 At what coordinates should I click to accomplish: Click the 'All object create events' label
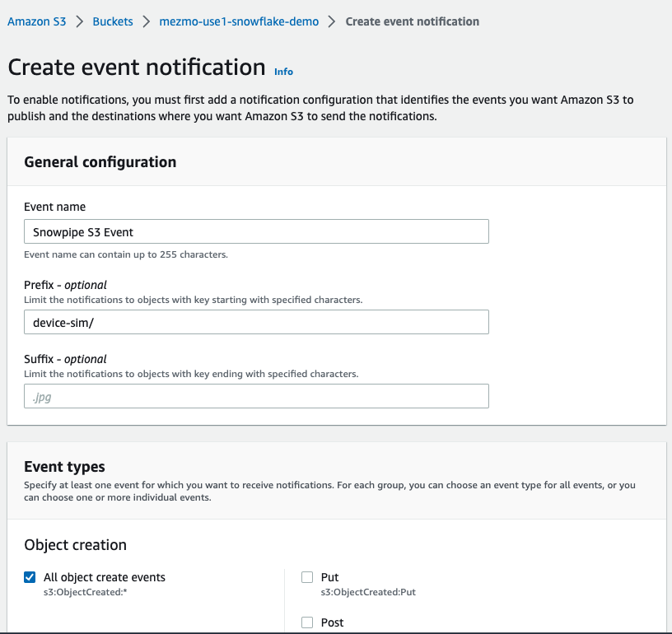tap(104, 577)
